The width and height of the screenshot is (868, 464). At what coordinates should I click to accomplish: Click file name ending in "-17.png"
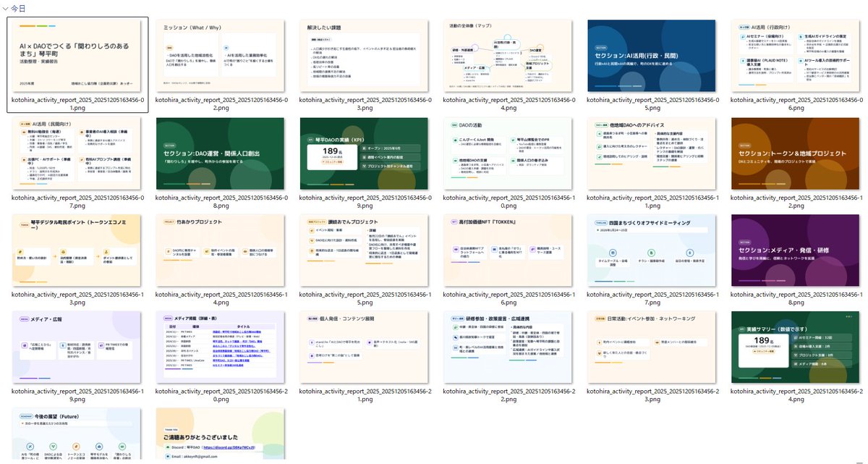[652, 298]
